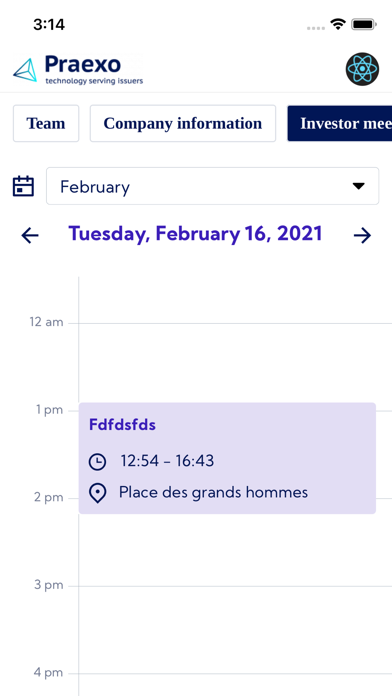Click the dropdown caret in month selector
The height and width of the screenshot is (696, 392).
point(358,186)
